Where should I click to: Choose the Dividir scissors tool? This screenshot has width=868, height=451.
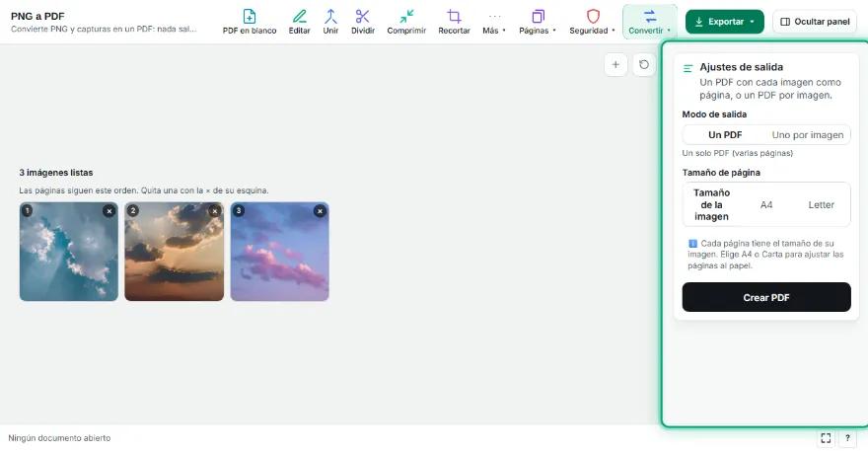click(x=363, y=22)
